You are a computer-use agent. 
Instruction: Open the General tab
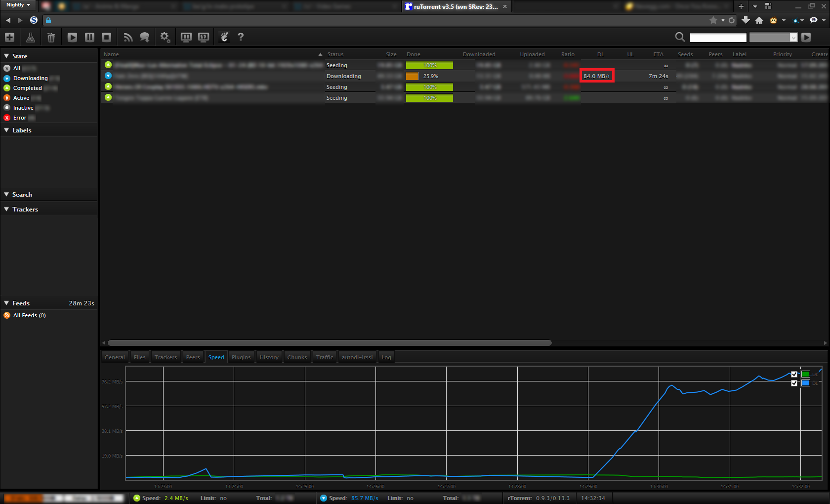[115, 357]
